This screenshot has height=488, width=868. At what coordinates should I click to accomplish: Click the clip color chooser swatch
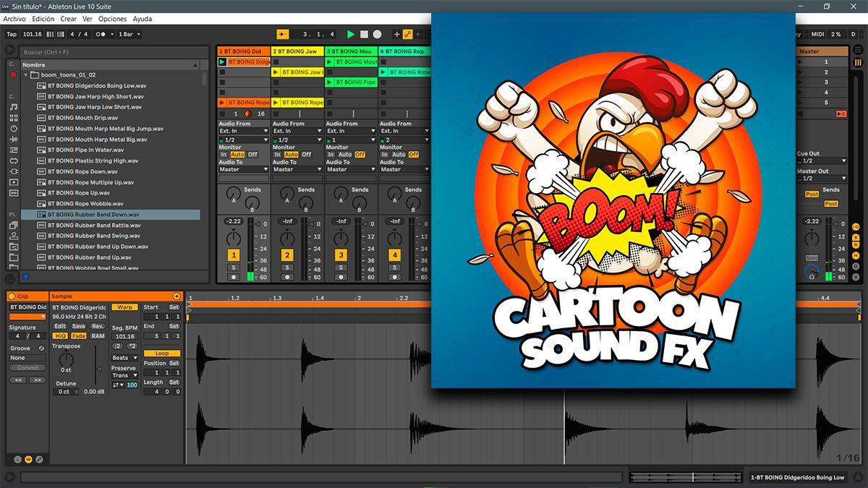(x=27, y=317)
